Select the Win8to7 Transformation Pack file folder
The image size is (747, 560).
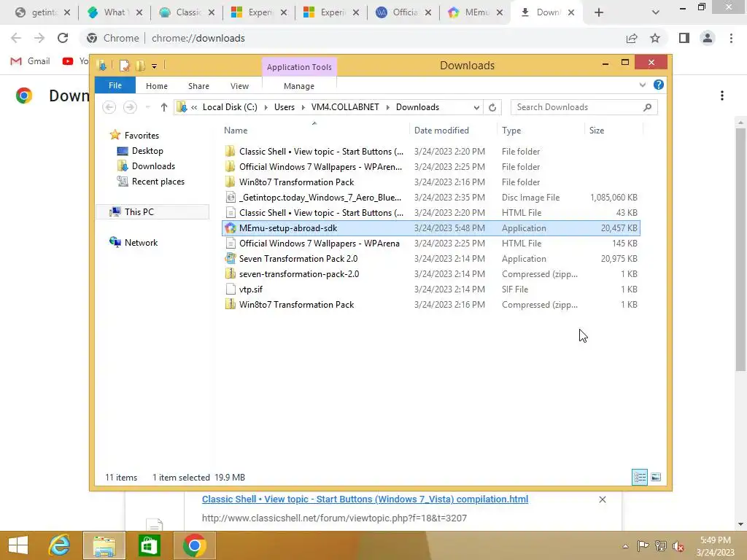click(x=296, y=182)
